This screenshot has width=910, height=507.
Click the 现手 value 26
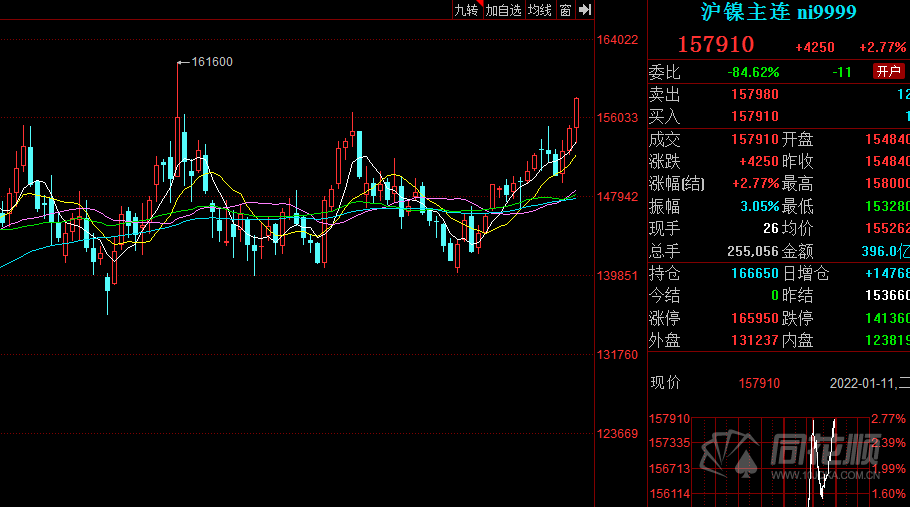tap(771, 229)
